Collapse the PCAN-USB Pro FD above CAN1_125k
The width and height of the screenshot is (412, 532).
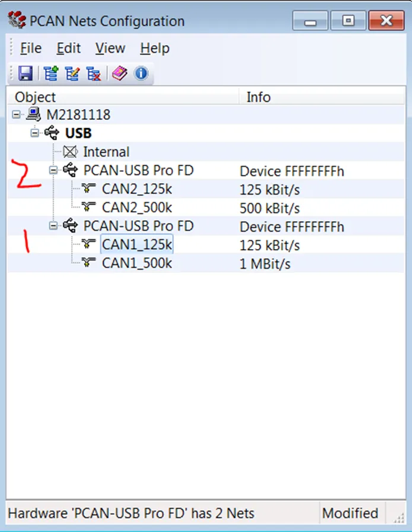coord(53,225)
